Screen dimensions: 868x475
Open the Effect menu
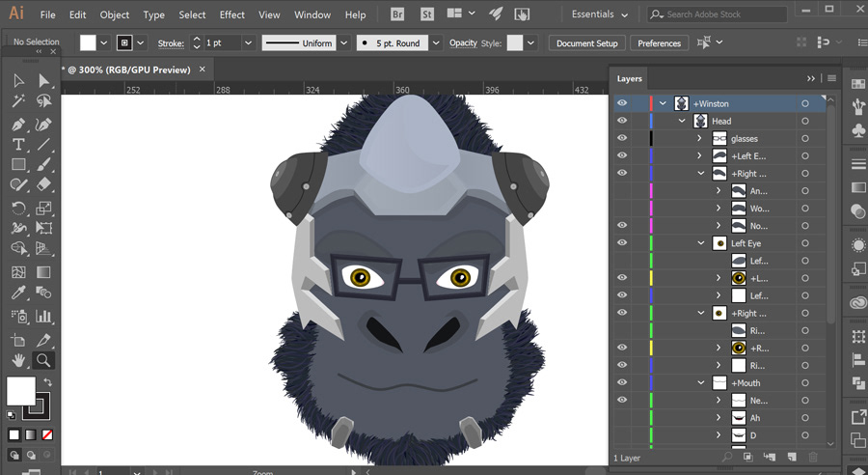pyautogui.click(x=231, y=15)
